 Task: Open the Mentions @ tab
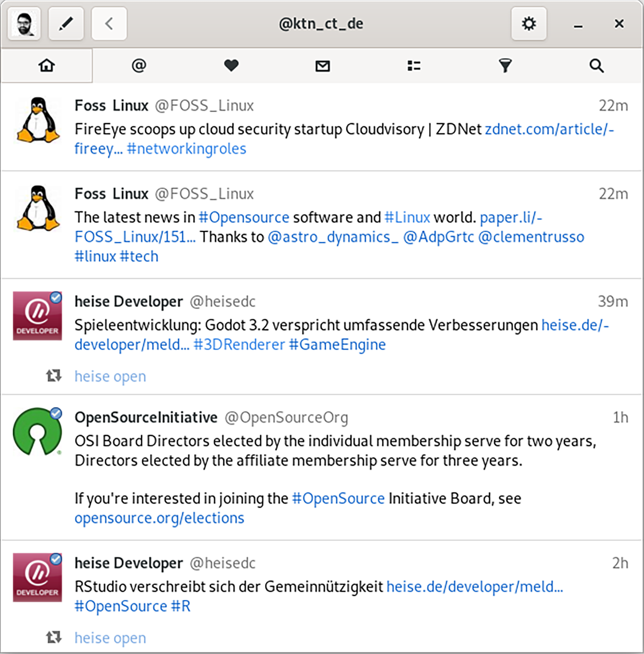[x=139, y=66]
